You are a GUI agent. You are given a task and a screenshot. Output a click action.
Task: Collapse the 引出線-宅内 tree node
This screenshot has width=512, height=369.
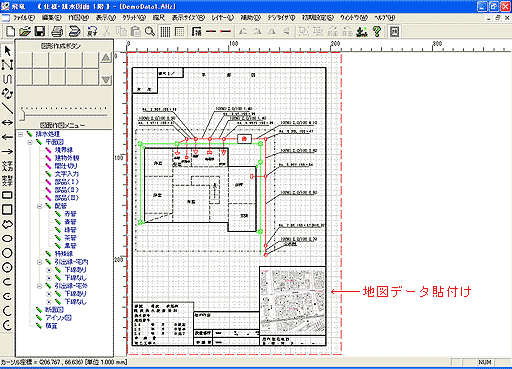coord(39,262)
